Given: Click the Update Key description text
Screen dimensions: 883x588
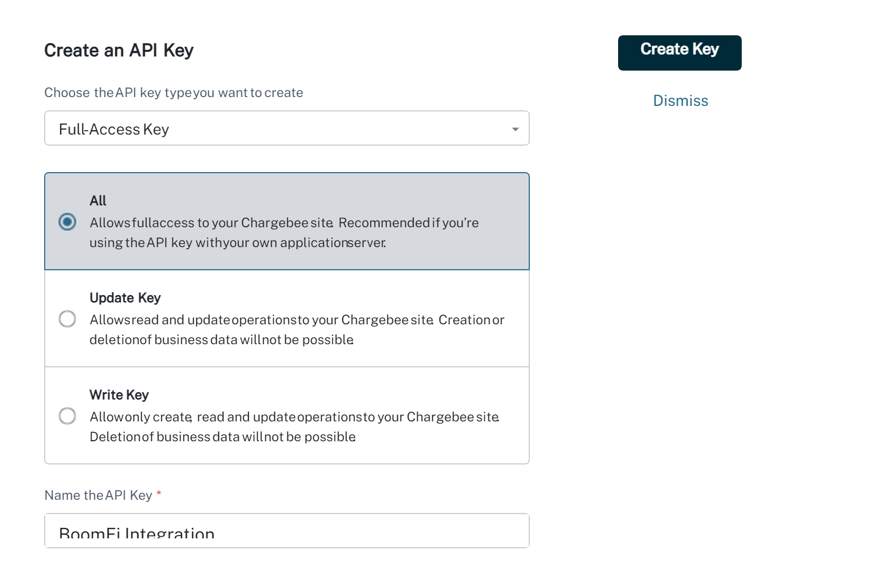Looking at the screenshot, I should [297, 329].
